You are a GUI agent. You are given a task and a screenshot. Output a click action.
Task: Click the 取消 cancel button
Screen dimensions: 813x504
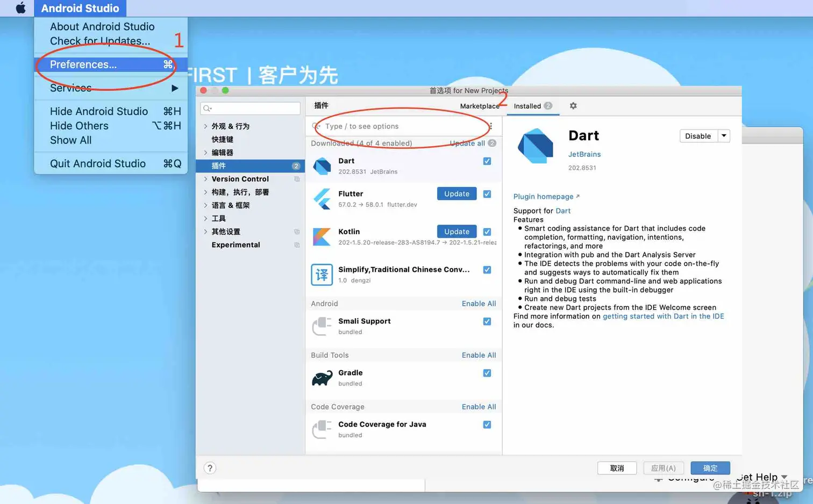(617, 468)
